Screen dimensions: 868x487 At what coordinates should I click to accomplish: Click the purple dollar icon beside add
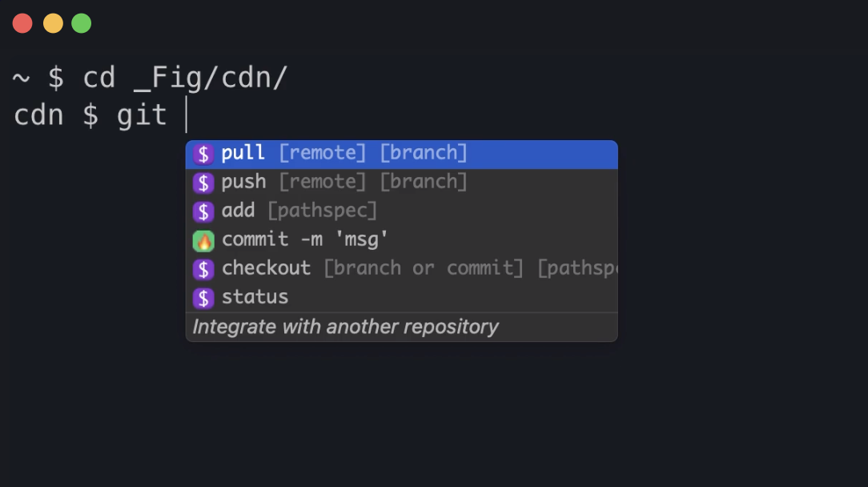pyautogui.click(x=203, y=211)
